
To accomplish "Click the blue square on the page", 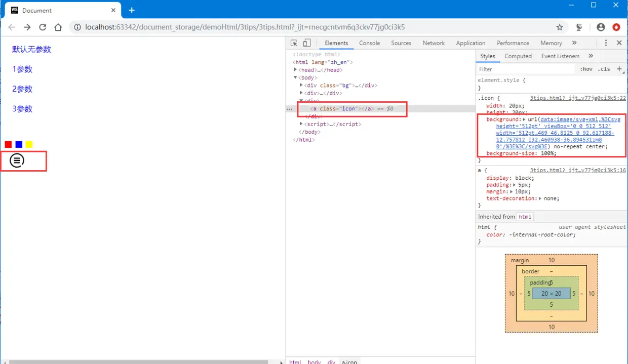I will click(19, 144).
